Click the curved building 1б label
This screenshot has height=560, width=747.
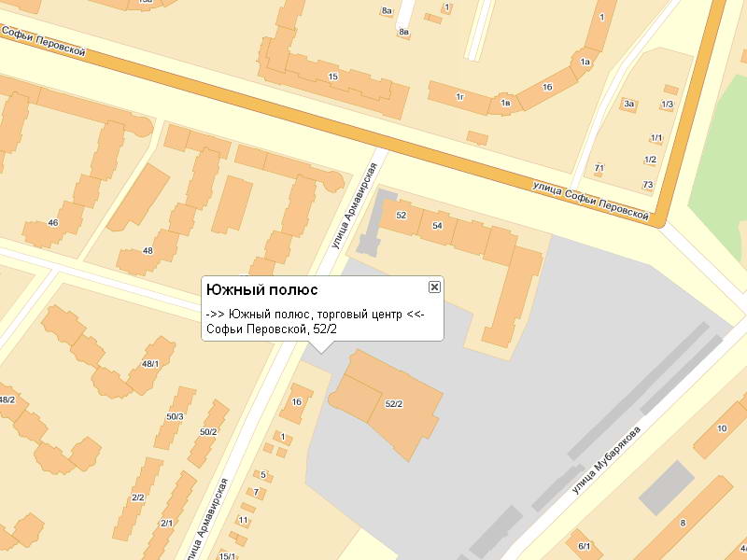pyautogui.click(x=547, y=87)
